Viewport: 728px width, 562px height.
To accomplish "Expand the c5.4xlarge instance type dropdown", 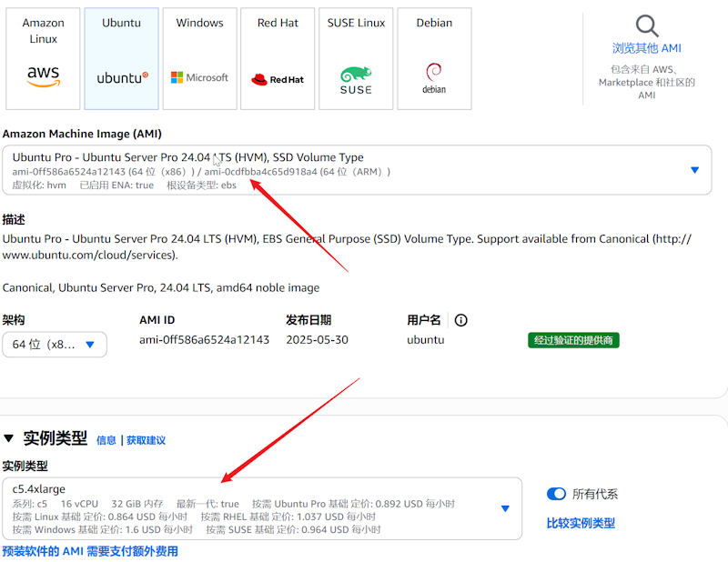I will click(x=505, y=508).
